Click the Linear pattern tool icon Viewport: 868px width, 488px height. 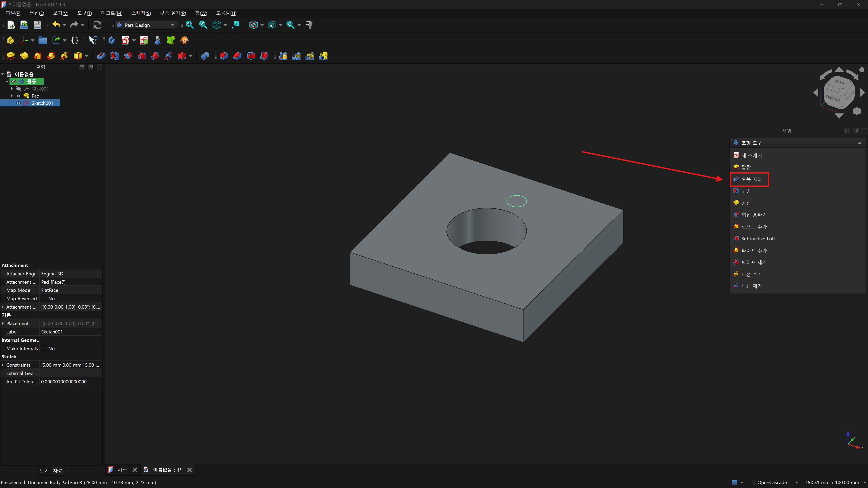(297, 56)
